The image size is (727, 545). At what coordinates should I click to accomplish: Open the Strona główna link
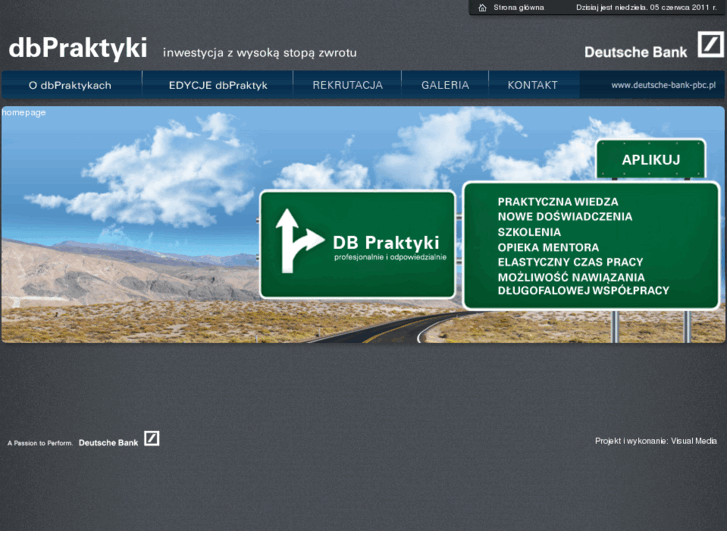[518, 7]
